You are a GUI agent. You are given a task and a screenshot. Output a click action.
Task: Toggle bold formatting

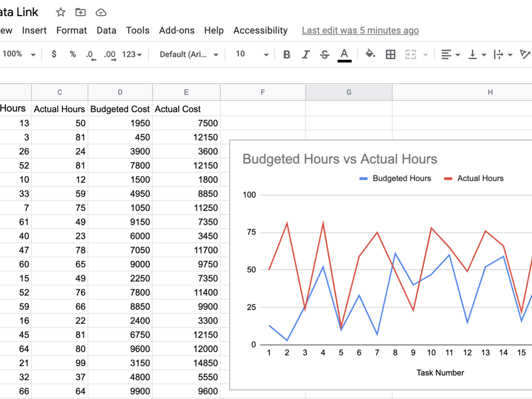click(286, 55)
